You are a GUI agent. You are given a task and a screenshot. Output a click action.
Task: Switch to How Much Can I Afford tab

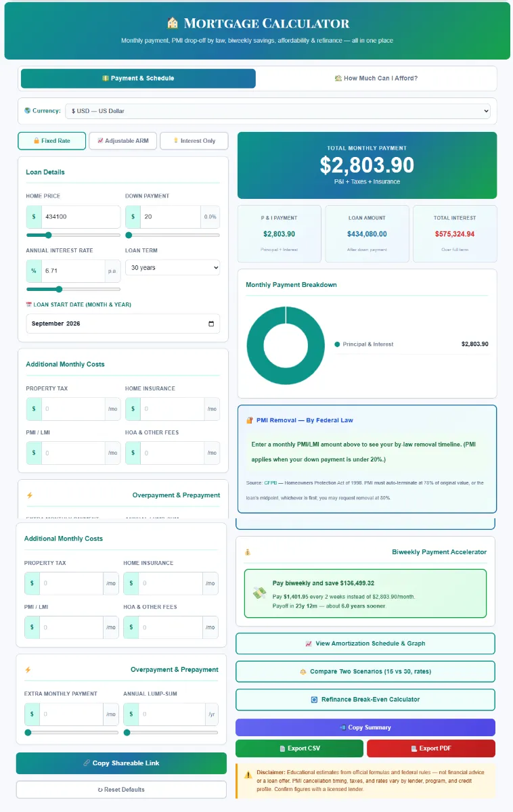pyautogui.click(x=376, y=78)
